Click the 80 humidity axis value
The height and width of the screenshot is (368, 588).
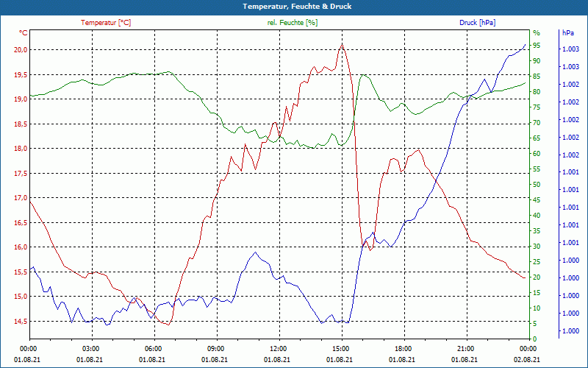(x=537, y=92)
